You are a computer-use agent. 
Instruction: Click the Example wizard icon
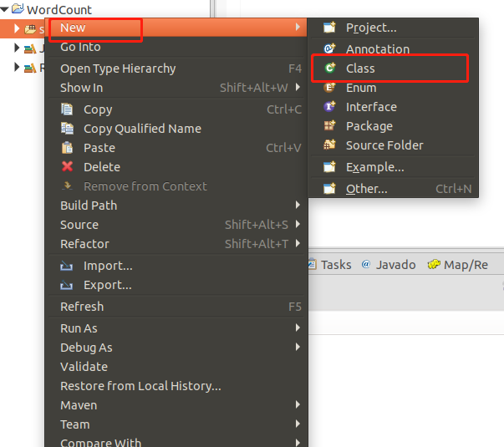329,167
